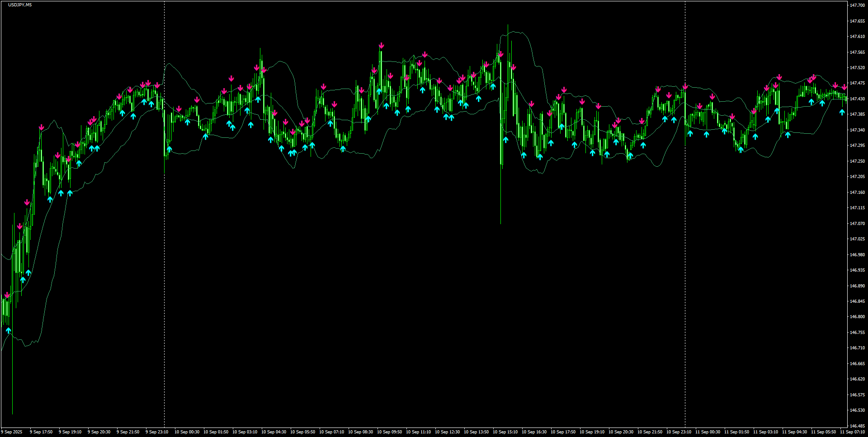Click the 146.710 price label

(x=857, y=348)
